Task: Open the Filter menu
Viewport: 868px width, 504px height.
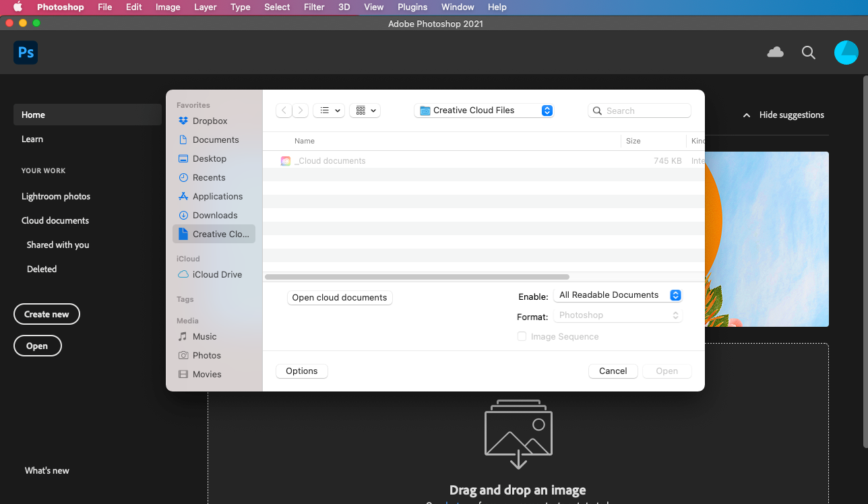Action: pyautogui.click(x=314, y=7)
